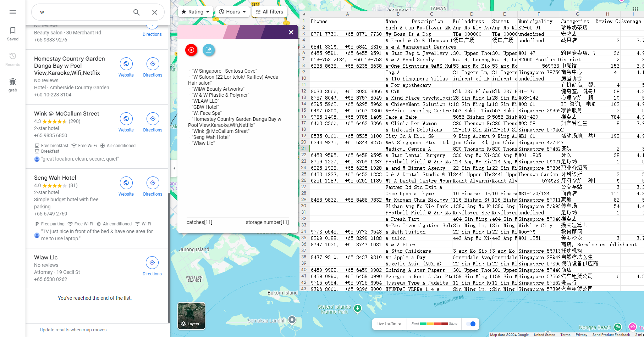The image size is (644, 337).
Task: Collapse the side panel arrow
Action: [x=174, y=168]
